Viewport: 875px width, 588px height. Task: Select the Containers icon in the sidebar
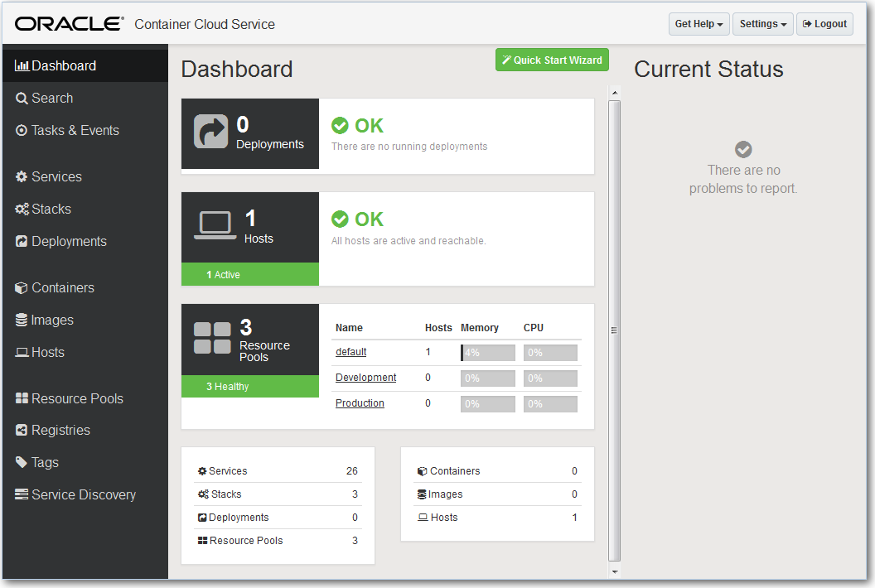click(22, 287)
